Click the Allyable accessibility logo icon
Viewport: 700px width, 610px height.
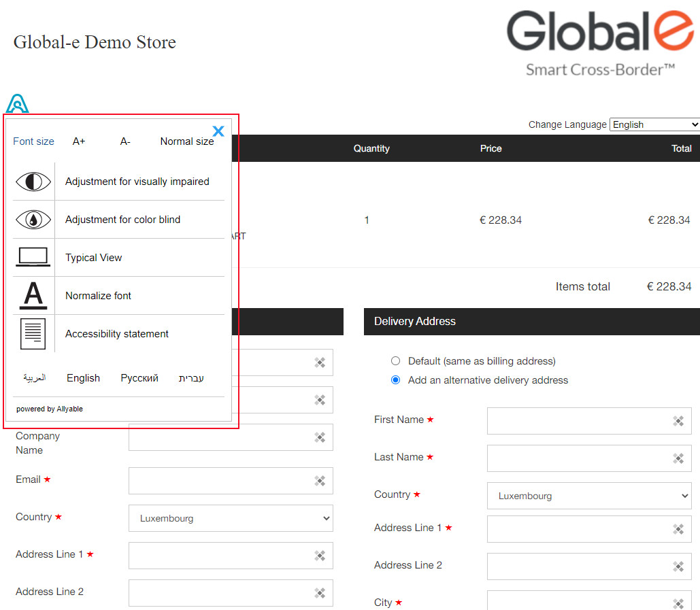[x=18, y=104]
